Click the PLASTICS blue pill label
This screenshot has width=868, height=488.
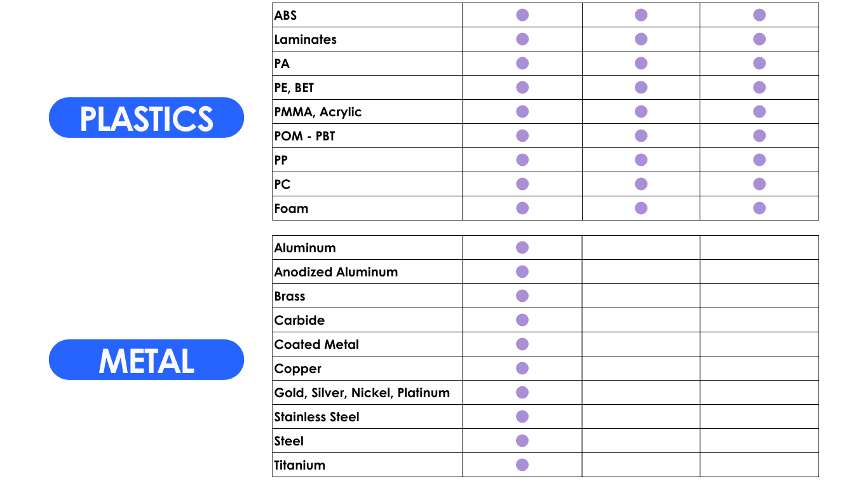tap(146, 118)
